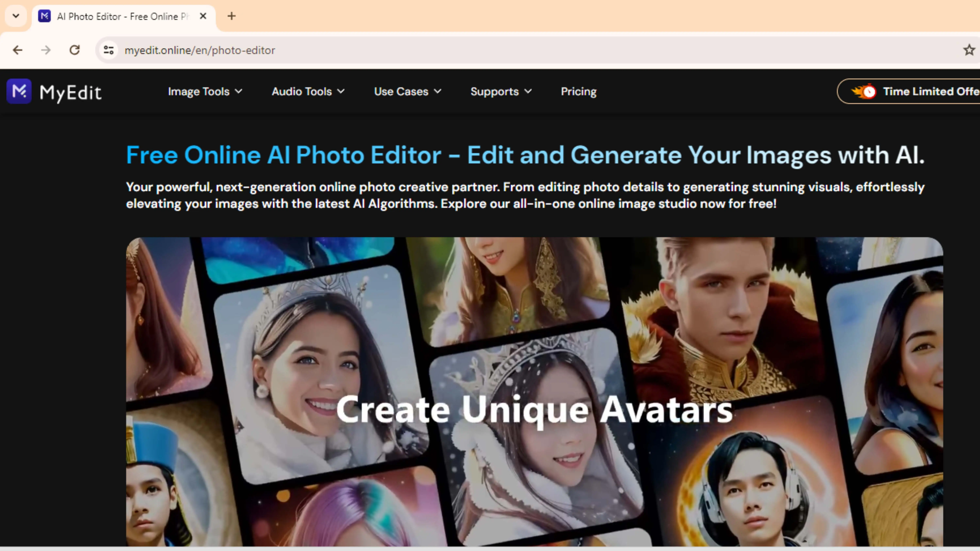This screenshot has width=980, height=551.
Task: Click the MyEdit logo icon
Action: pyautogui.click(x=19, y=91)
